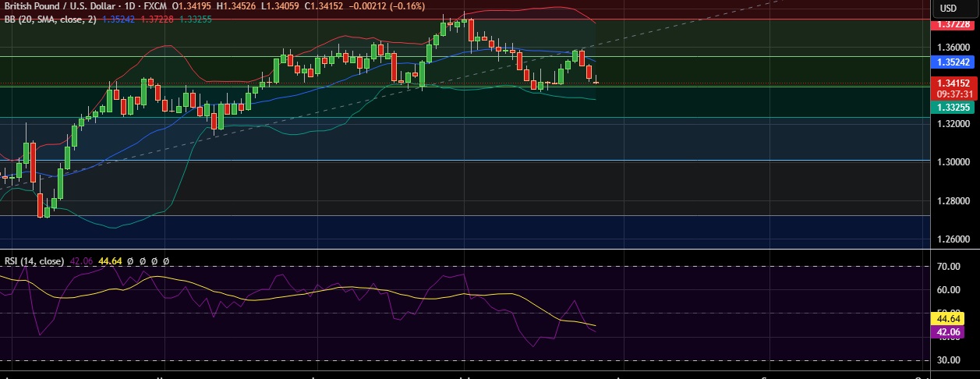980x379 pixels.
Task: Click the current price 1.34152 axis label
Action: tap(953, 83)
